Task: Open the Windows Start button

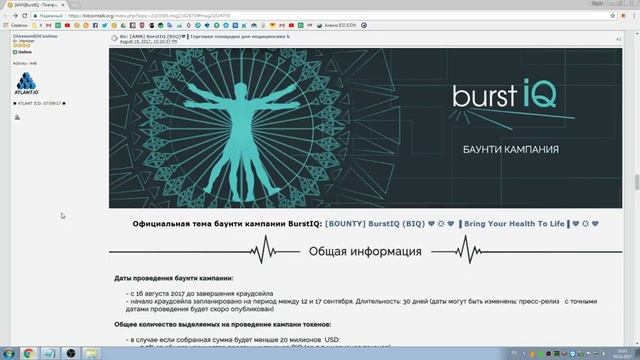Action: 9,353
